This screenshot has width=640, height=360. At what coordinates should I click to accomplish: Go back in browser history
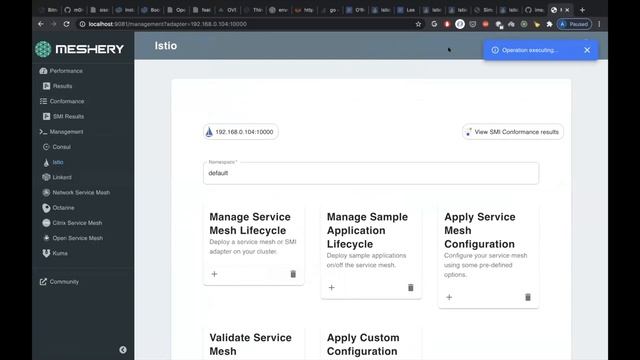tap(41, 24)
